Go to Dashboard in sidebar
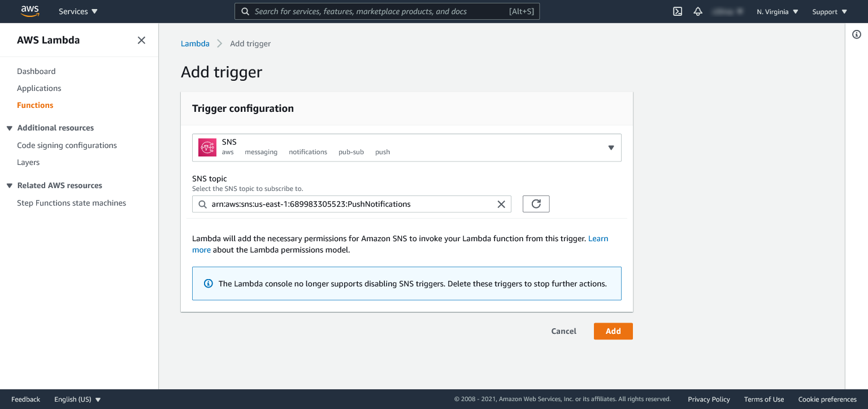The width and height of the screenshot is (868, 409). point(36,71)
